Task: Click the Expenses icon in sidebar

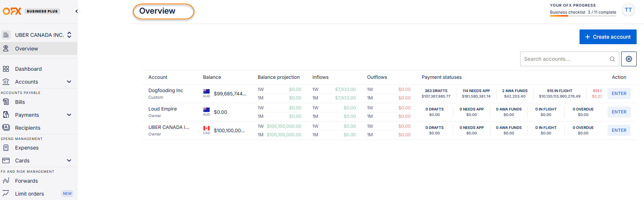Action: click(x=6, y=148)
